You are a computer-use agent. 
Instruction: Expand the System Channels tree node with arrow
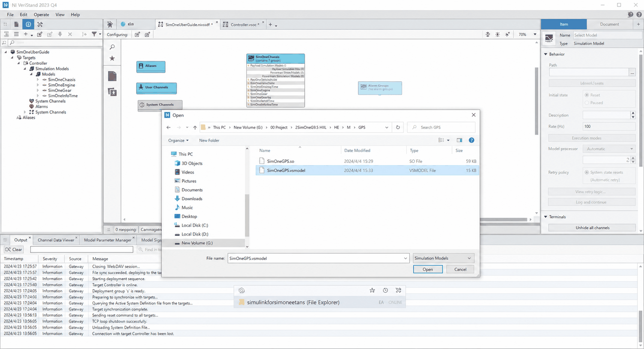click(25, 112)
